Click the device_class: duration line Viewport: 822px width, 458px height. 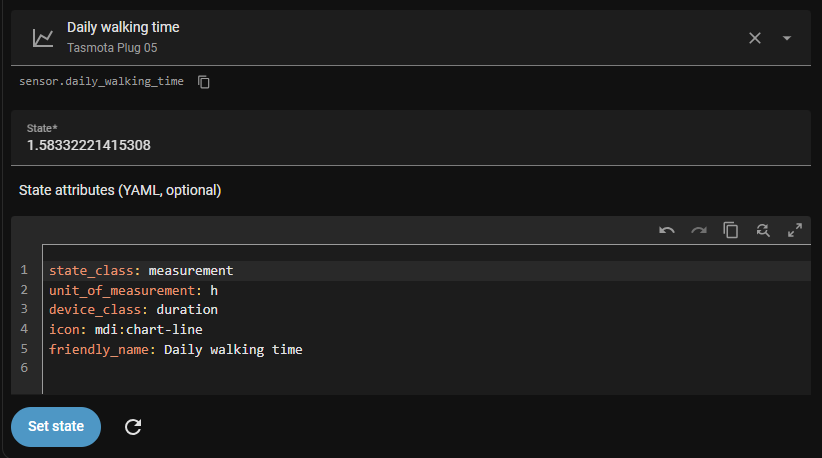[133, 310]
